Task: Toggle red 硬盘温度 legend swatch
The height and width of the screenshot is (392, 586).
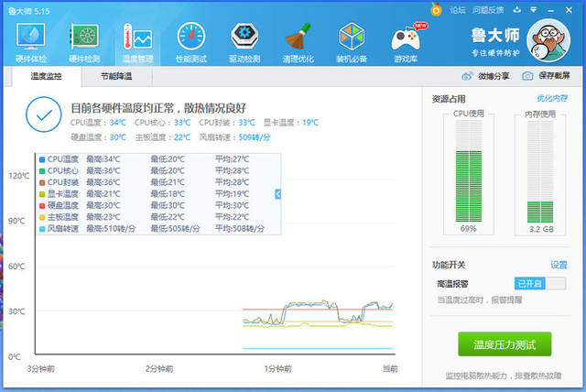Action: point(42,206)
